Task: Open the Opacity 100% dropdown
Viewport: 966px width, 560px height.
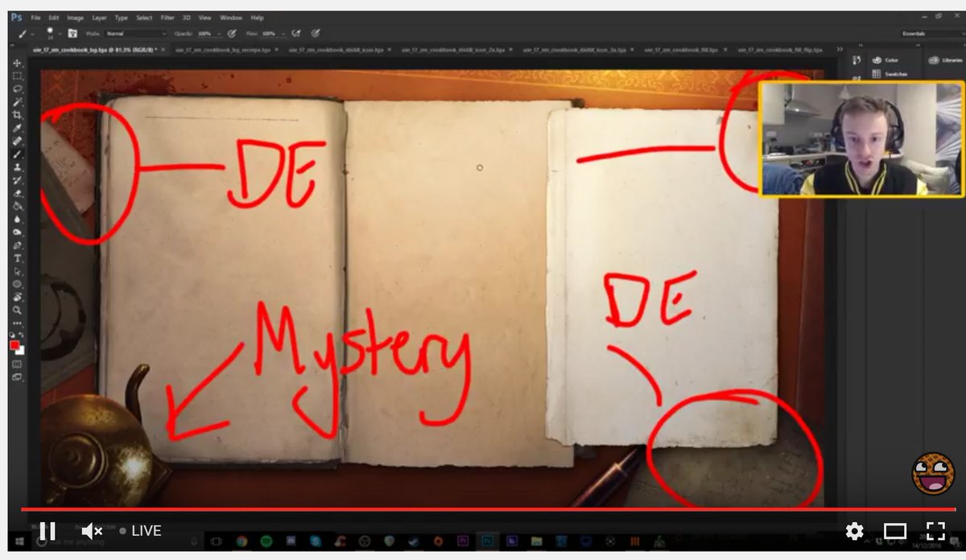Action: 208,34
